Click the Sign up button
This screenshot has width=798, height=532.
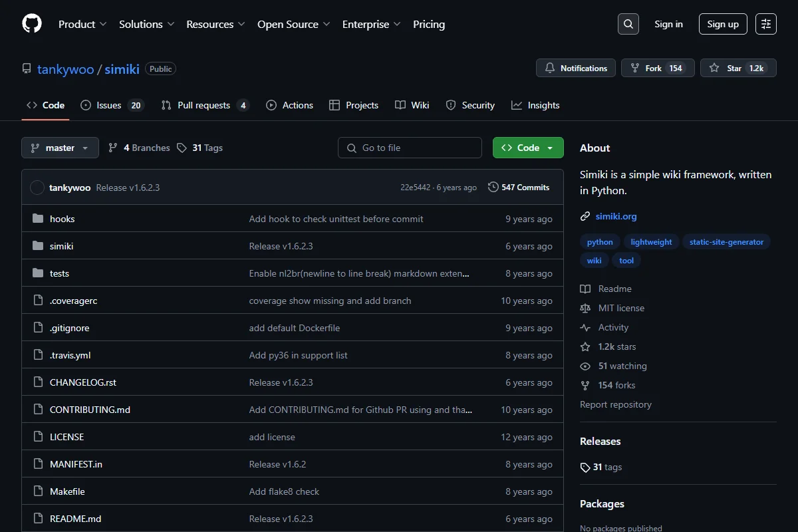pyautogui.click(x=723, y=24)
